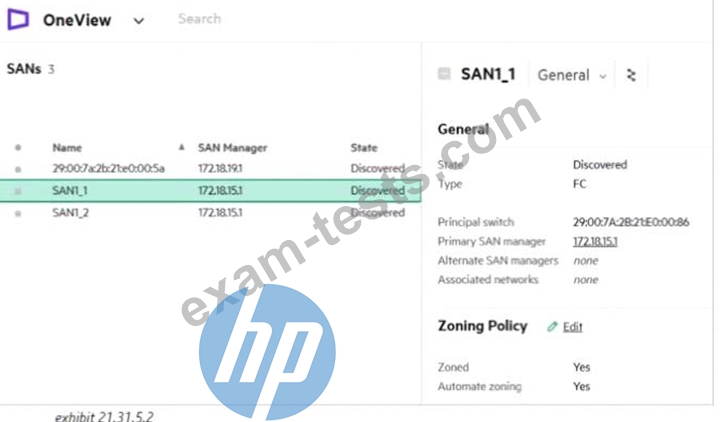
Task: Click status icon of 29:00:7a:2b SAN row
Action: tap(18, 169)
